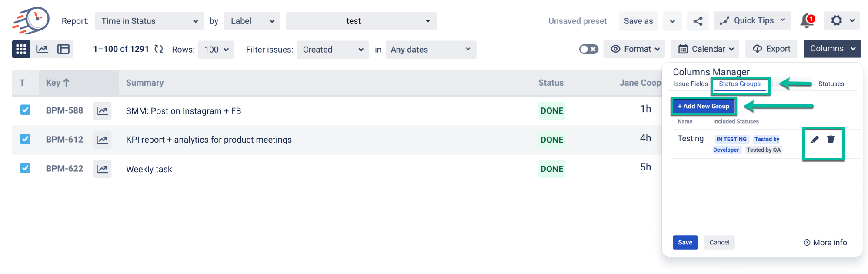Open the 'test' preset dropdown
The height and width of the screenshot is (274, 868).
tap(361, 21)
